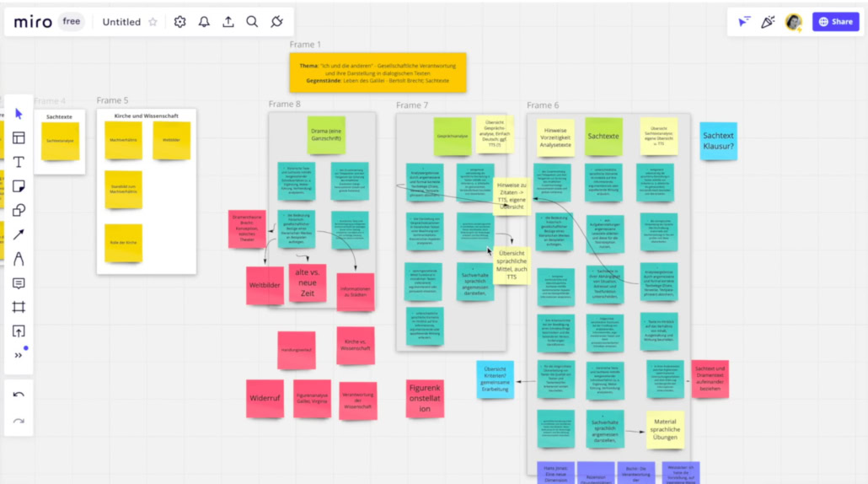The height and width of the screenshot is (484, 868).
Task: Select the red 'Figurenanalyse Galilei, Virginia' note
Action: (312, 399)
